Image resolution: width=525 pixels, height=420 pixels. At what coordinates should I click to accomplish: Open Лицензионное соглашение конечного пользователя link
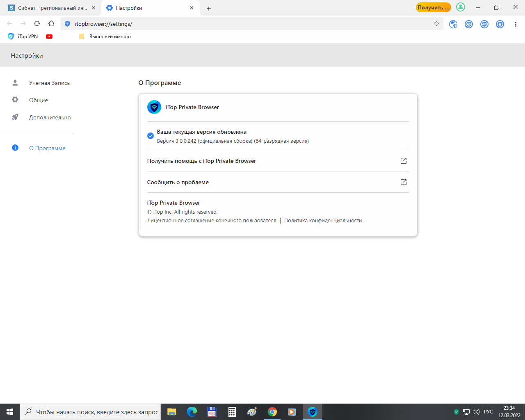(x=212, y=221)
